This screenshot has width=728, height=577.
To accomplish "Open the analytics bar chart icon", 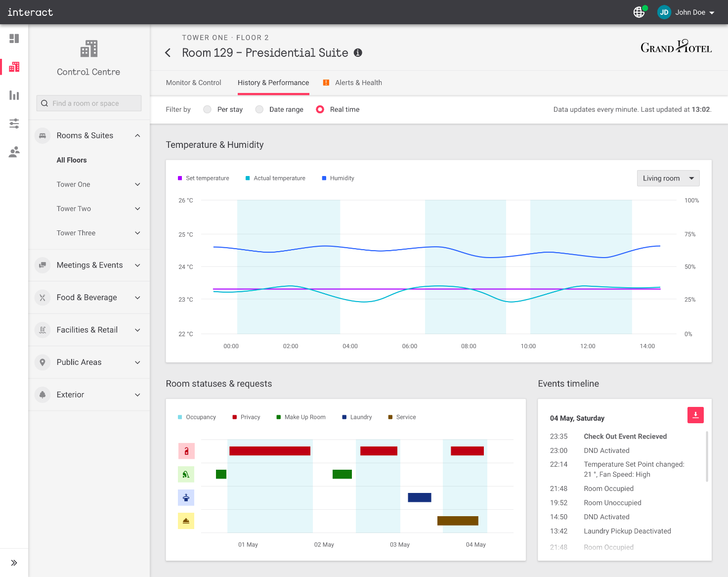I will click(x=14, y=95).
